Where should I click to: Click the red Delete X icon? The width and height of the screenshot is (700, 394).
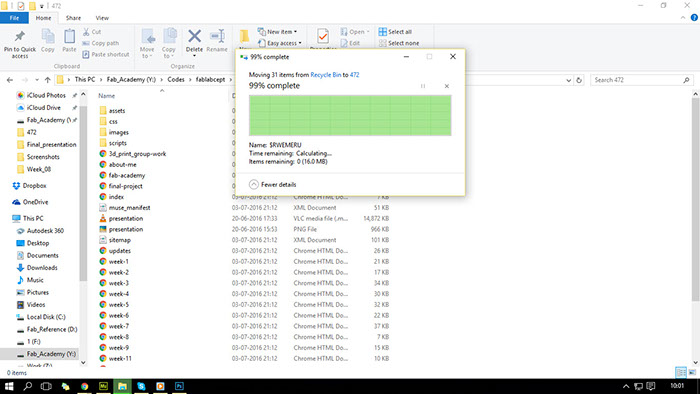click(x=194, y=36)
